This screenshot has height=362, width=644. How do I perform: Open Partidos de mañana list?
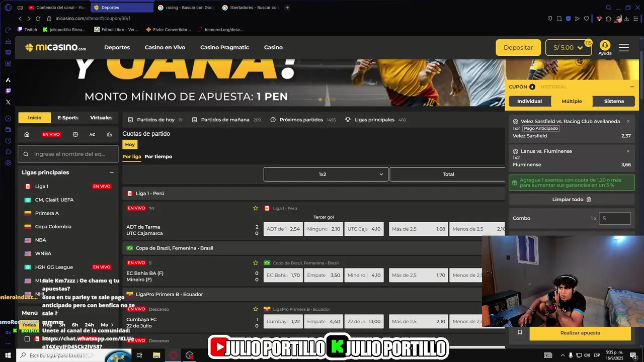(x=226, y=120)
